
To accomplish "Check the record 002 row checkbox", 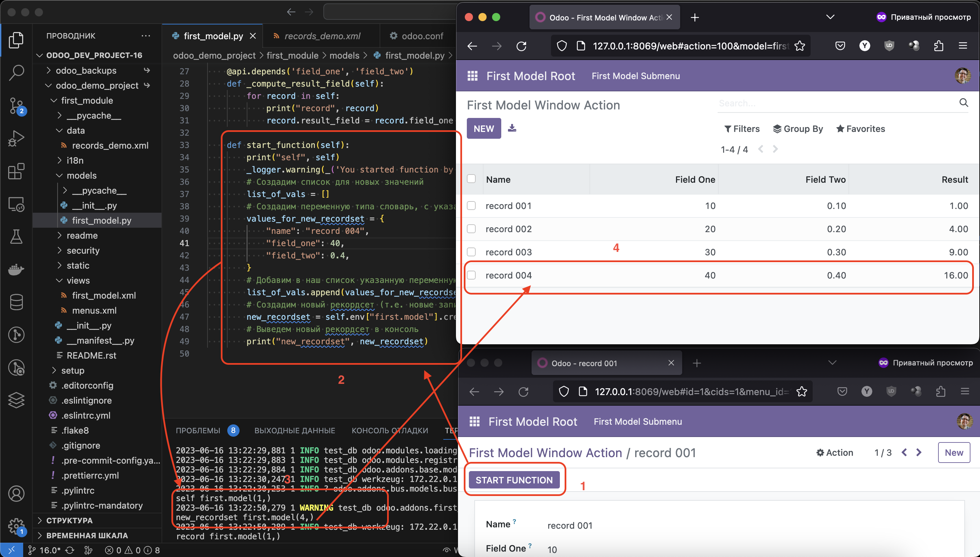I will coord(472,229).
